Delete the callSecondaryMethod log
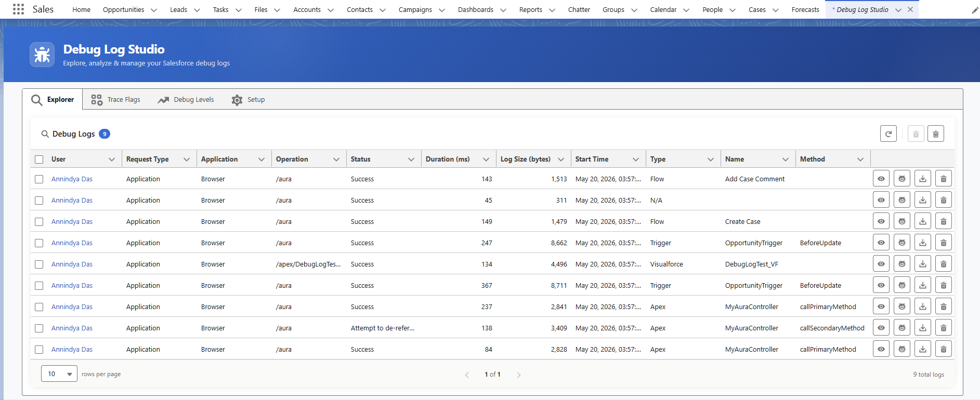 coord(944,328)
